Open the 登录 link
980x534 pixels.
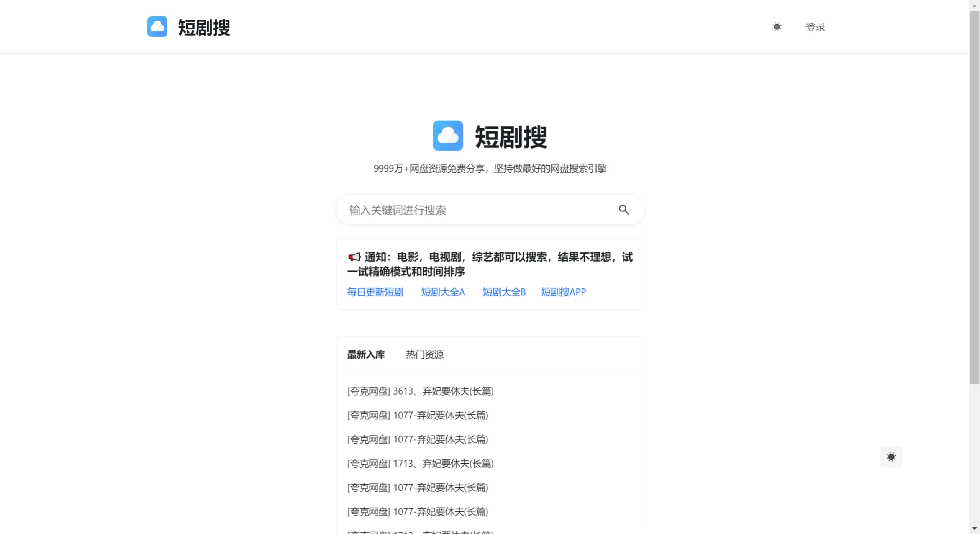click(815, 26)
